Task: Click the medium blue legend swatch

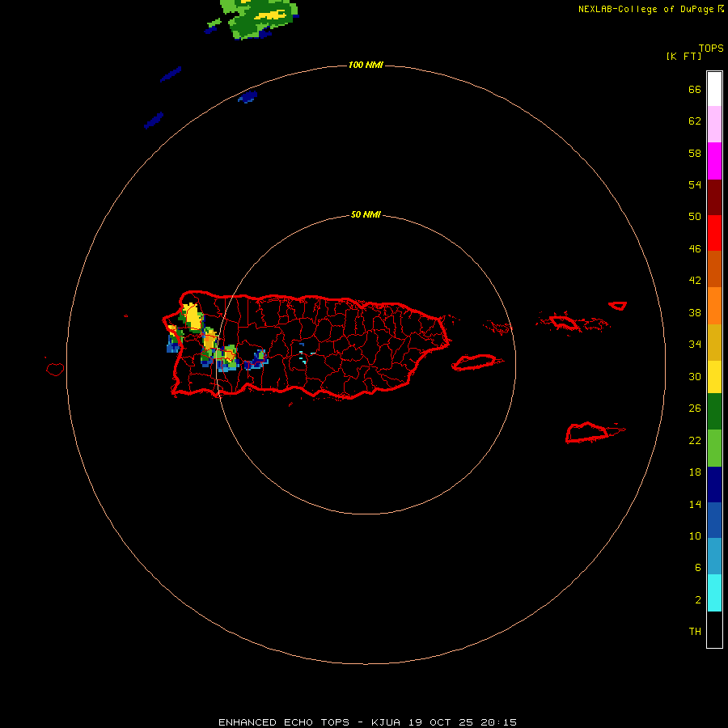Action: coord(714,520)
